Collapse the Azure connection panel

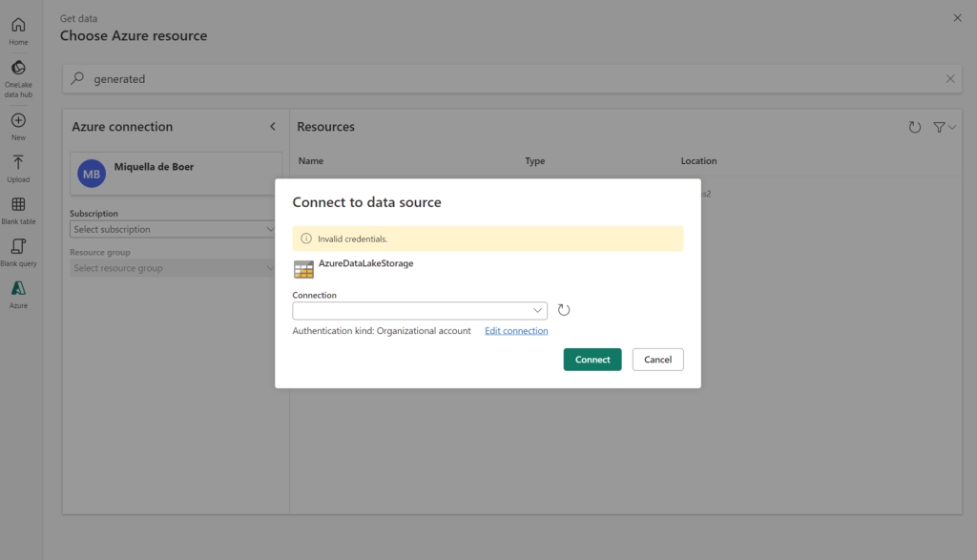[x=273, y=127]
